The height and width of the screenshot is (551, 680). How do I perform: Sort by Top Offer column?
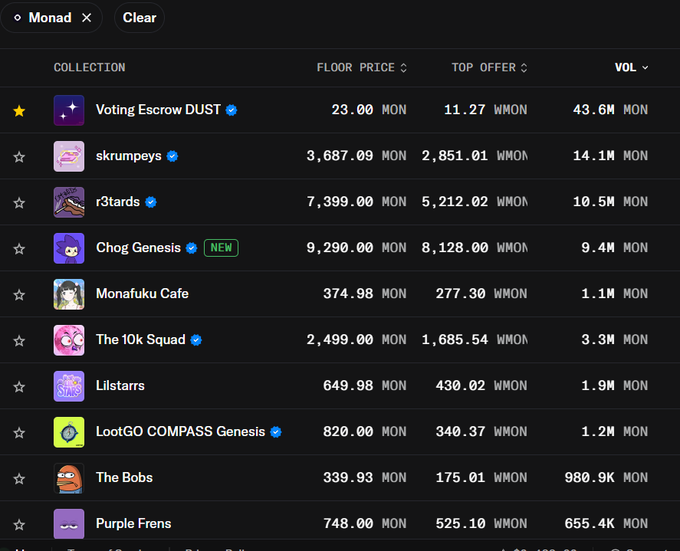pos(489,68)
